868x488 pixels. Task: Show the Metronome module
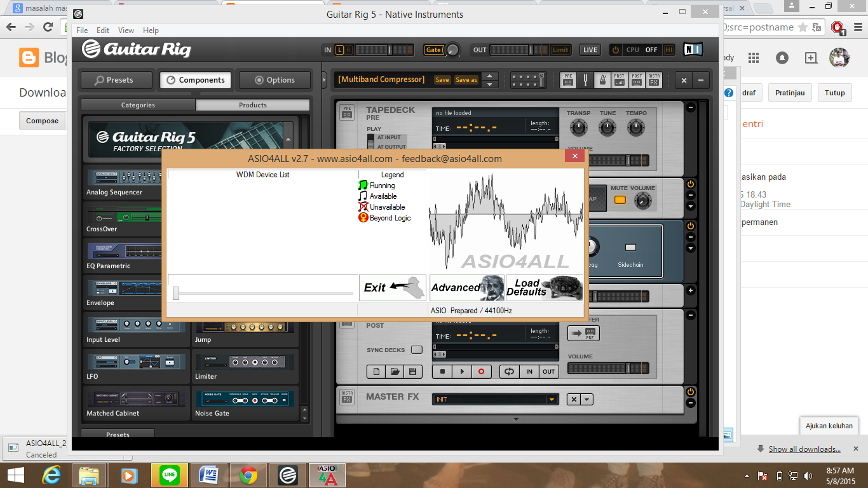pos(602,80)
